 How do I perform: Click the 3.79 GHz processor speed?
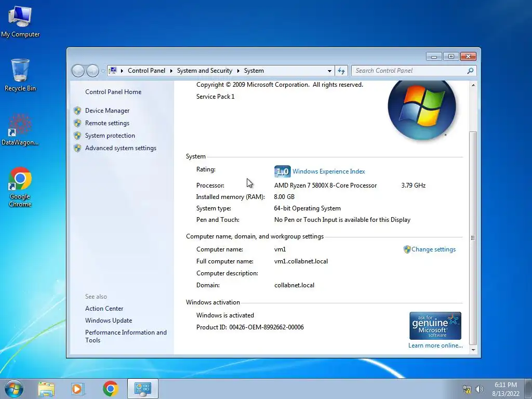click(x=413, y=185)
